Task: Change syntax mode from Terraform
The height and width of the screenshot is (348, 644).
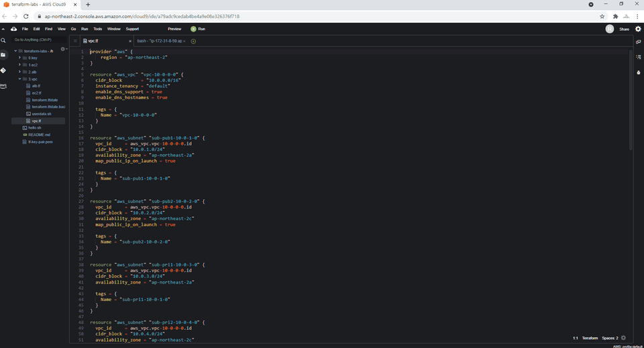Action: coord(590,338)
